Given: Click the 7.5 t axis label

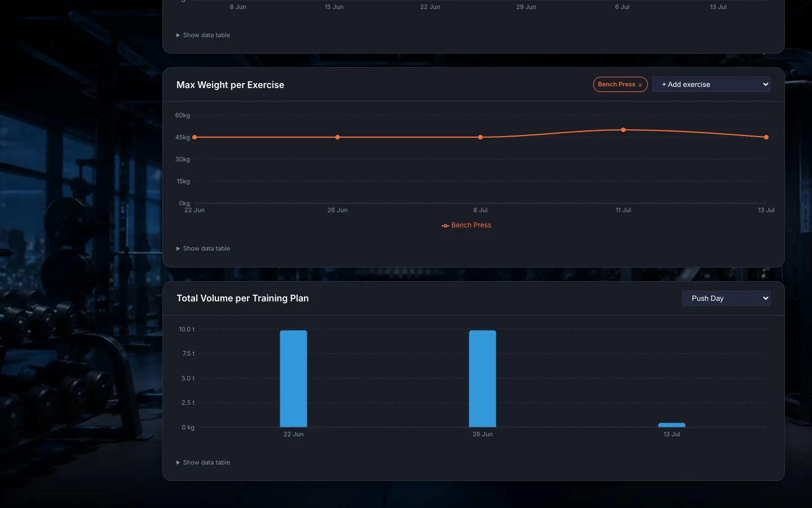Looking at the screenshot, I should [188, 353].
